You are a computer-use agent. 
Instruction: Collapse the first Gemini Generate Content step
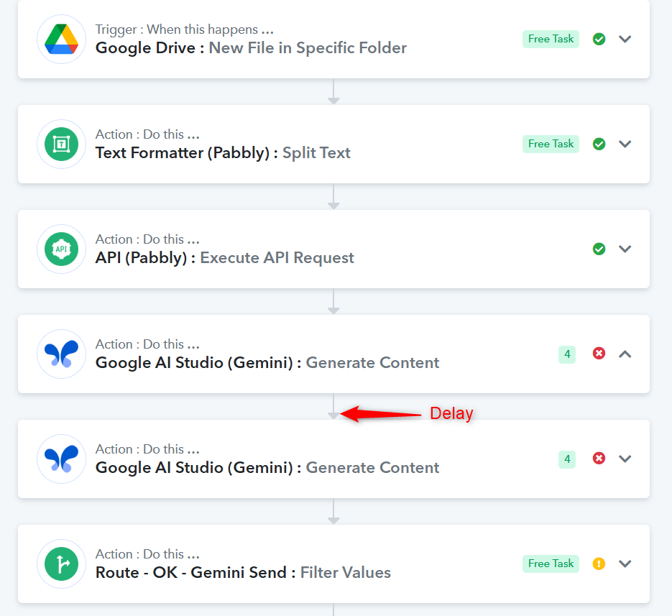pyautogui.click(x=625, y=354)
